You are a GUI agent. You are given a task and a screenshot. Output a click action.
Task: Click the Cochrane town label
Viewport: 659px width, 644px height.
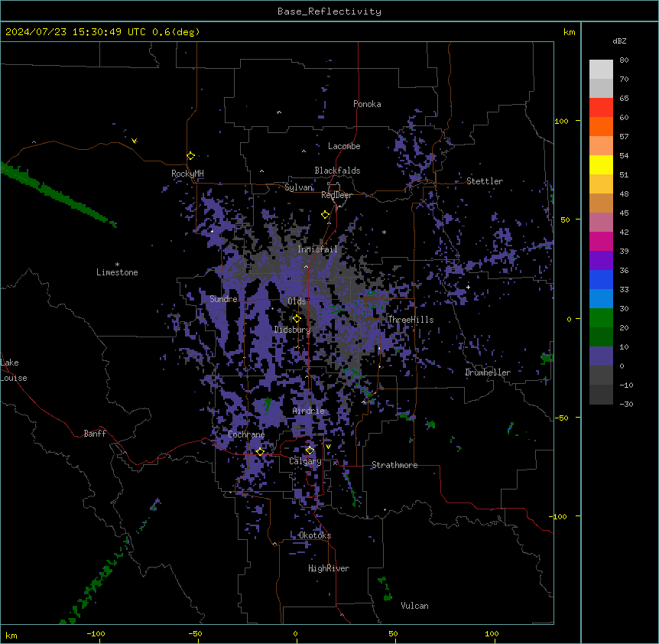[246, 434]
